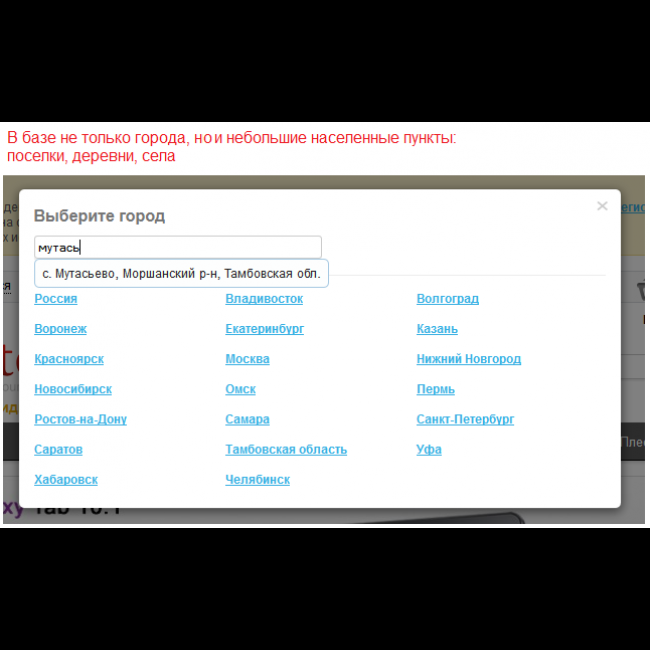
Task: Select Санкт-Петербург from the cities
Action: tap(465, 419)
